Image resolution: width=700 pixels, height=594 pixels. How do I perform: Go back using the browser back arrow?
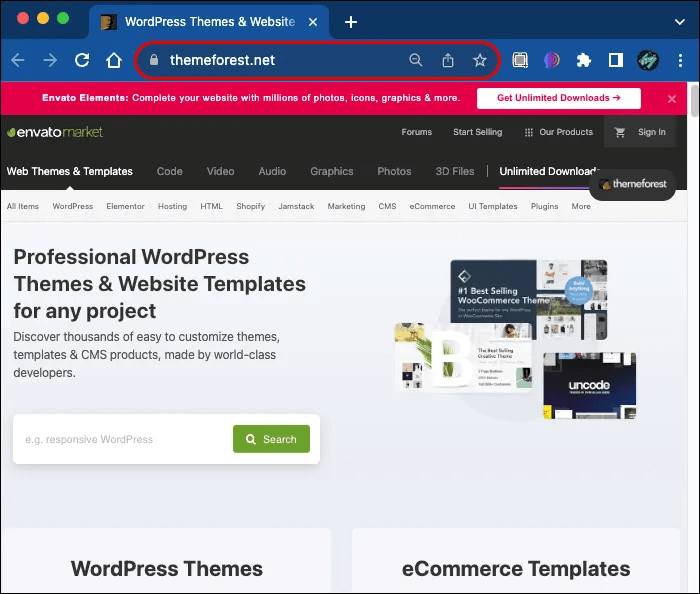click(x=18, y=60)
